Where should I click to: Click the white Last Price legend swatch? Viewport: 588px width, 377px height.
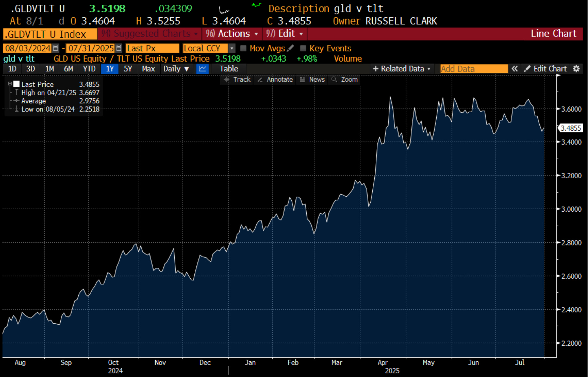(x=16, y=84)
